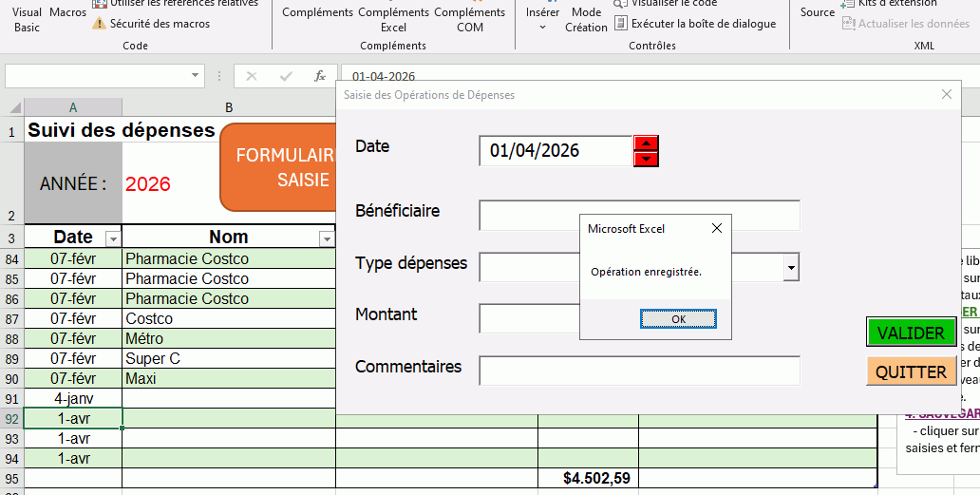The height and width of the screenshot is (495, 980).
Task: Open the Nom column filter dropdown
Action: (326, 238)
